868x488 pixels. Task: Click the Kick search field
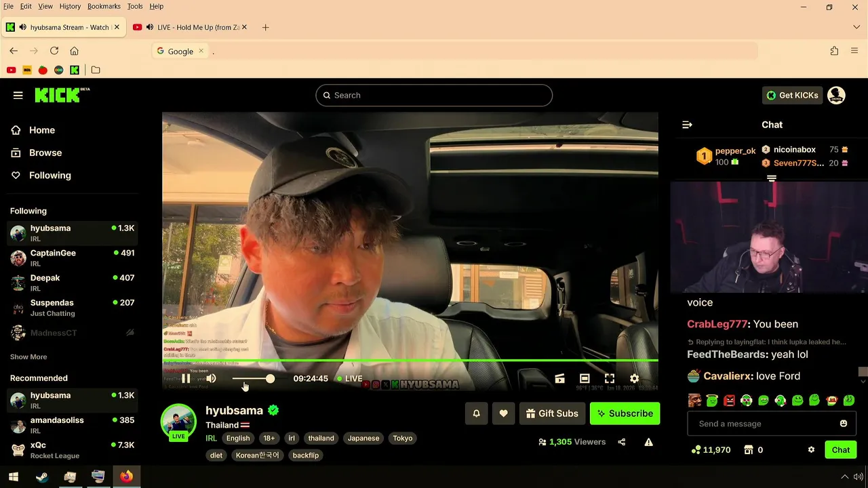click(x=434, y=96)
